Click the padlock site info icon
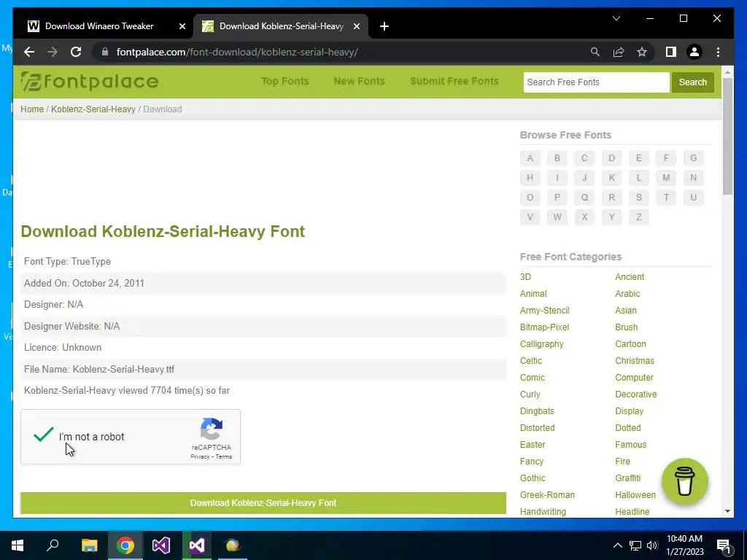The image size is (747, 560). 105,52
